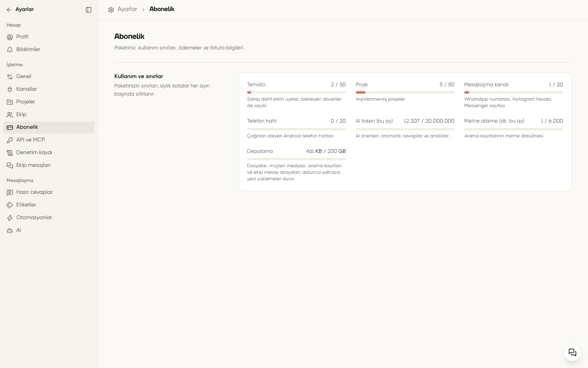
Task: Click the Kanallar plug icon
Action: [x=10, y=90]
